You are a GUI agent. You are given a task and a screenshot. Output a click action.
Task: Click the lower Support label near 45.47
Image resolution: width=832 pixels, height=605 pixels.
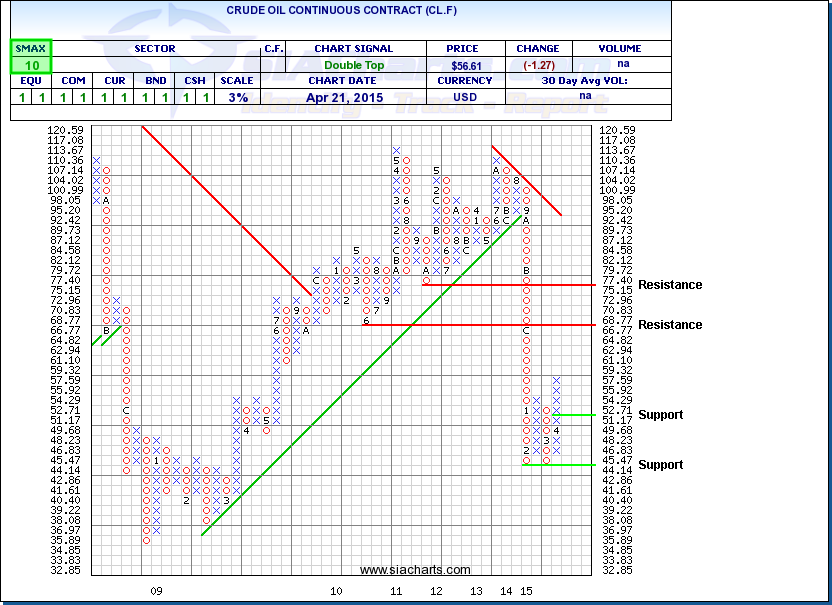660,465
